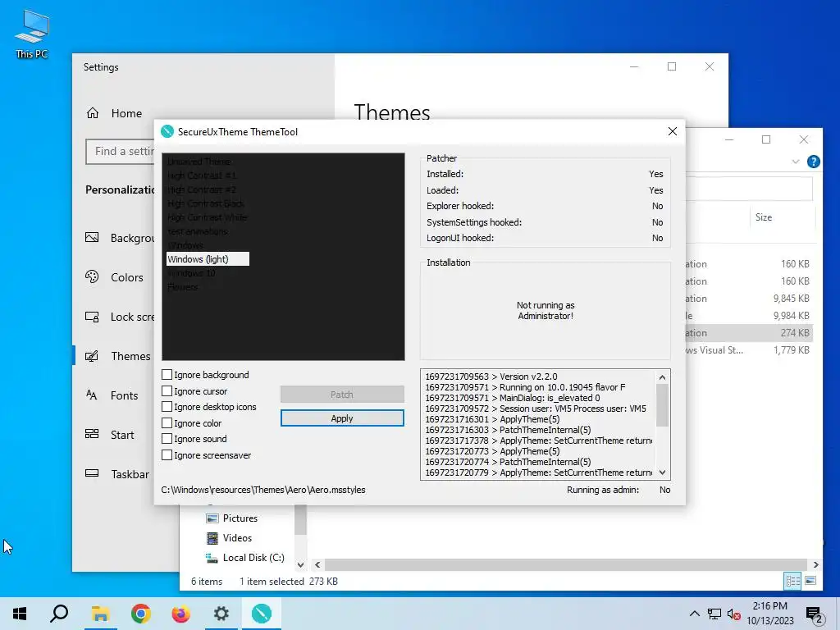Open the This PC desktop icon
The image size is (840, 630).
(32, 33)
